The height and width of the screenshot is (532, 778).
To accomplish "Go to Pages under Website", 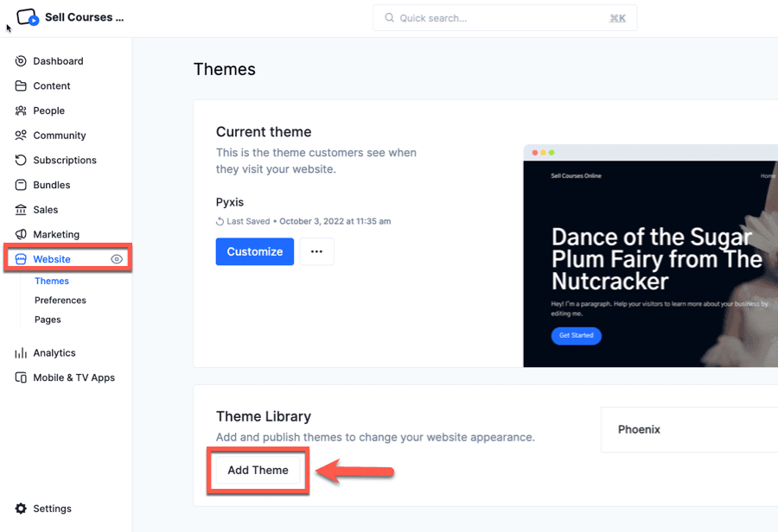I will click(x=48, y=320).
